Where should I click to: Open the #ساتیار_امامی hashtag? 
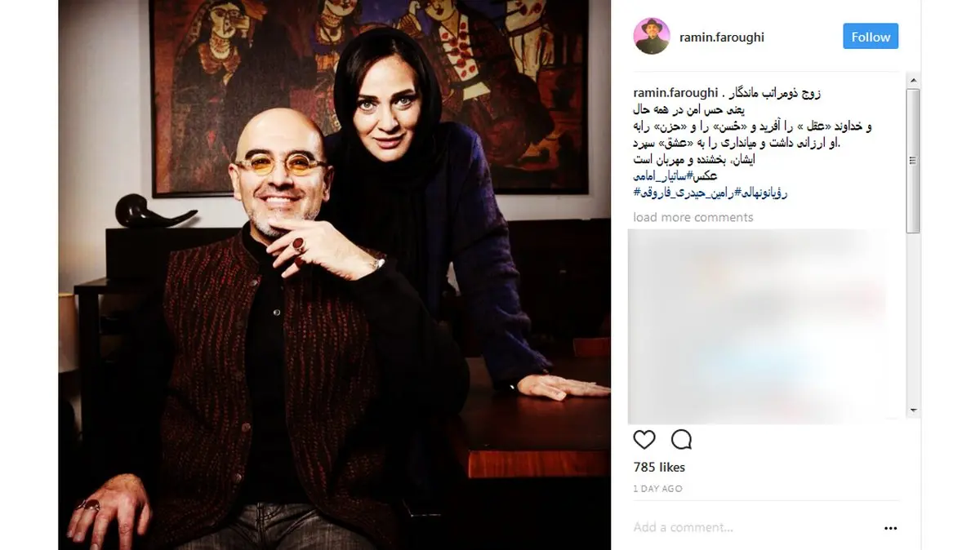coord(665,175)
